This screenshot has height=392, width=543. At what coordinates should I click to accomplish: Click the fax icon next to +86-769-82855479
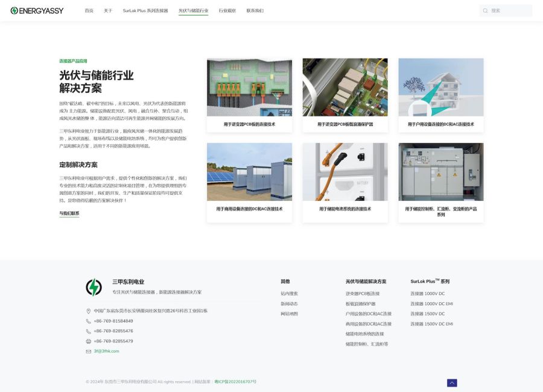(x=88, y=341)
